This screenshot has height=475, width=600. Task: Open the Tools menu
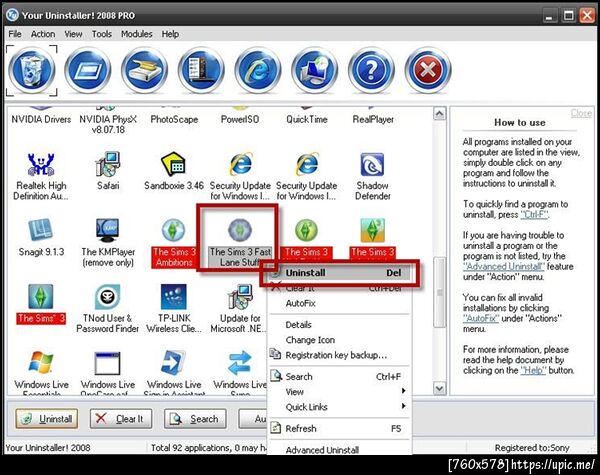pos(102,34)
